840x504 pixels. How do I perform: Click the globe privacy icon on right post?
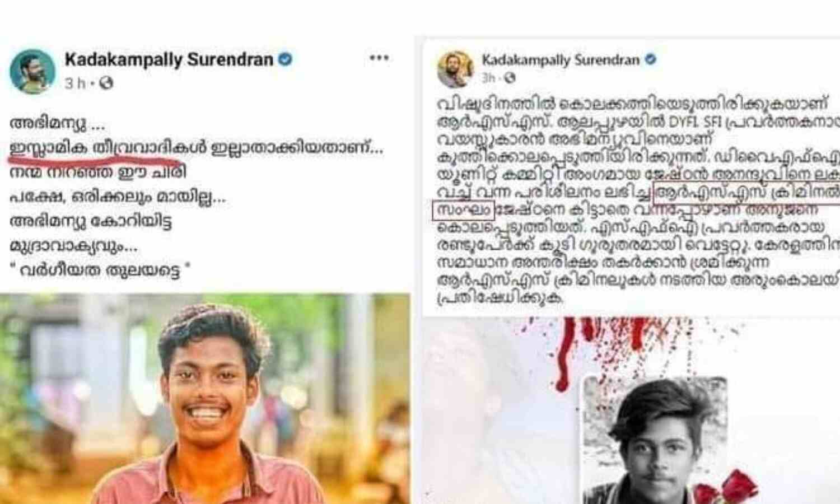tap(510, 78)
